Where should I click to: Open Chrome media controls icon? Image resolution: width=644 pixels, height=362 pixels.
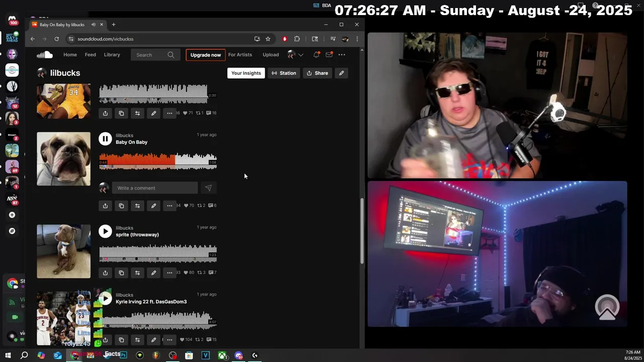tap(333, 39)
